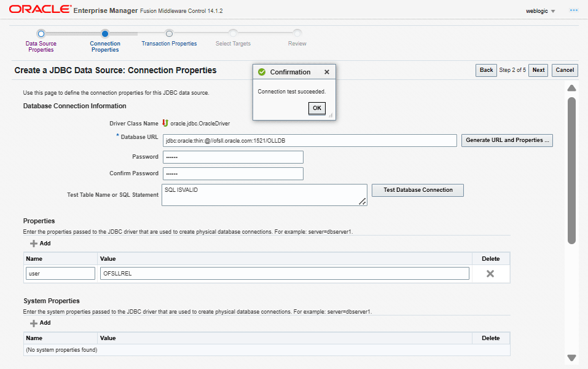Screen dimensions: 588x369
Task: Click the Oracle driver icon near Driver Class Name
Action: tap(165, 123)
